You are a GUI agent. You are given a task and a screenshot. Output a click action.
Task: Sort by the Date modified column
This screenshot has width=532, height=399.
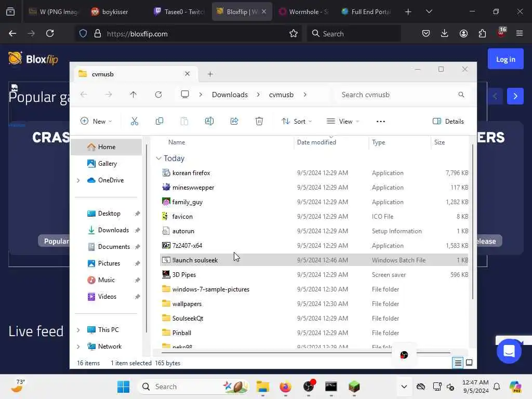(x=316, y=142)
